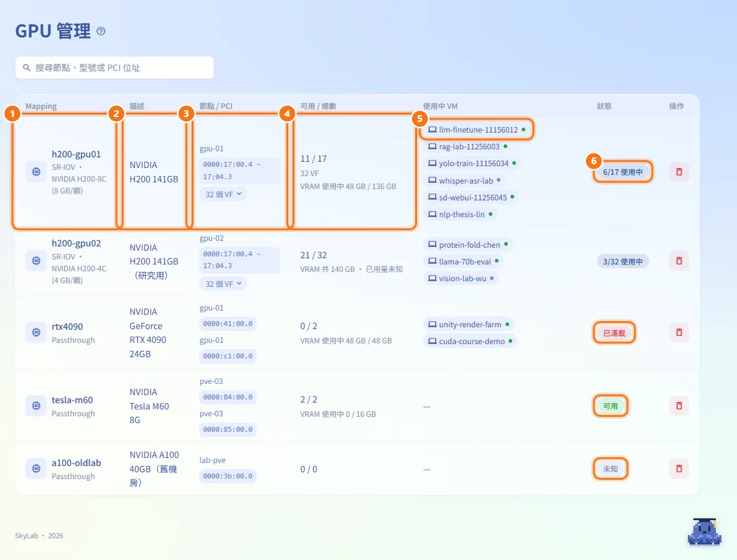This screenshot has height=560, width=737.
Task: Click the 使用中 VM column header
Action: 440,106
